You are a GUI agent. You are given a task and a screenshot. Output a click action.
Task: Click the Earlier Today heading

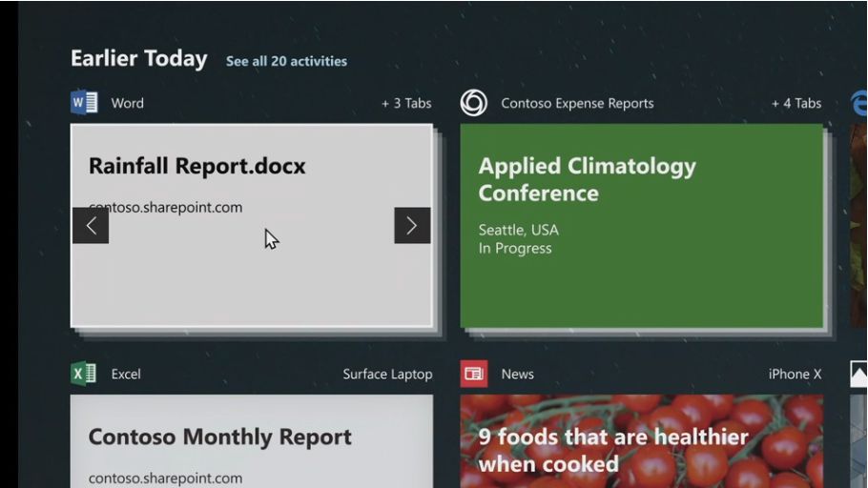[x=139, y=58]
